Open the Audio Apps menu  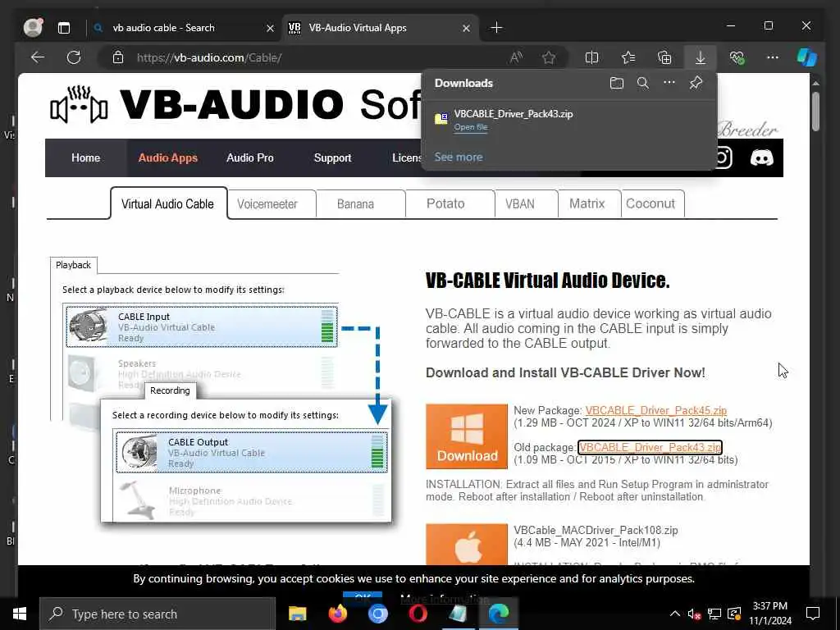coord(167,158)
